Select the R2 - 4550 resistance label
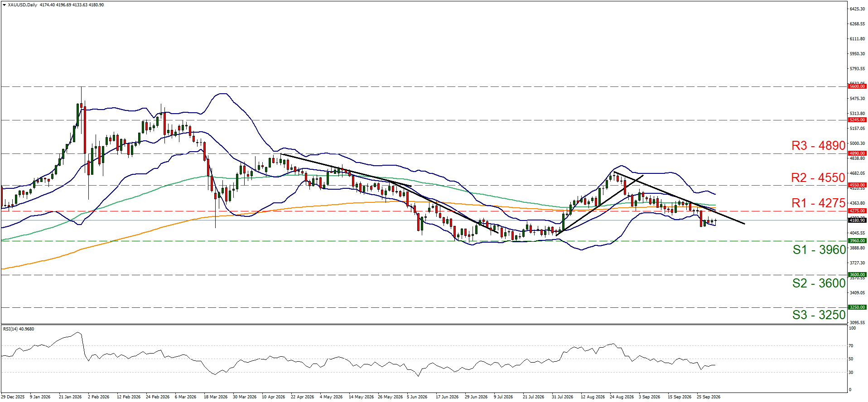868x402 pixels. (x=818, y=178)
